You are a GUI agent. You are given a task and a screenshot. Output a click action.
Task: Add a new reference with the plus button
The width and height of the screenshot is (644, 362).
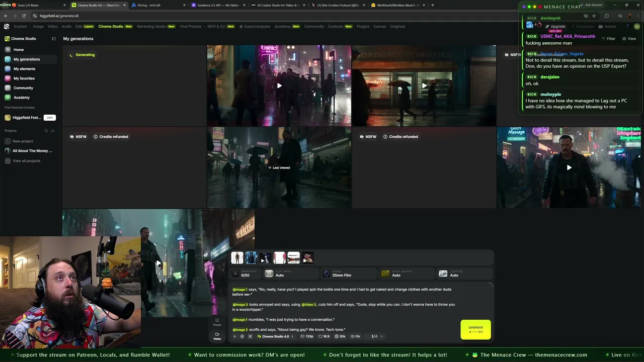(235, 274)
